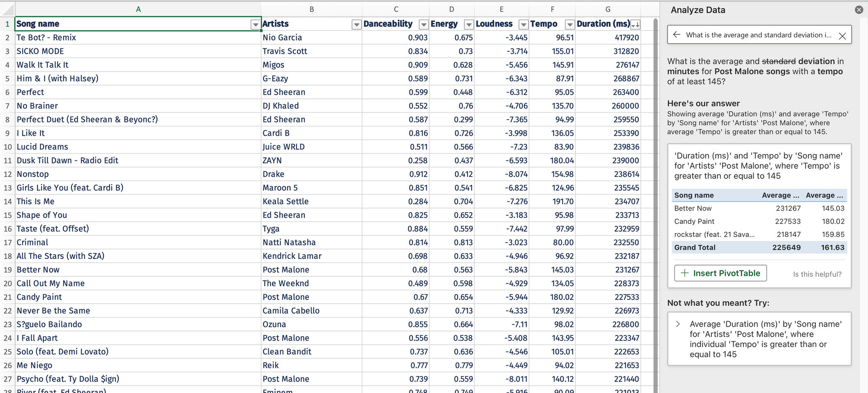Click the 'Artists' header cell
868x393 pixels.
coord(312,24)
